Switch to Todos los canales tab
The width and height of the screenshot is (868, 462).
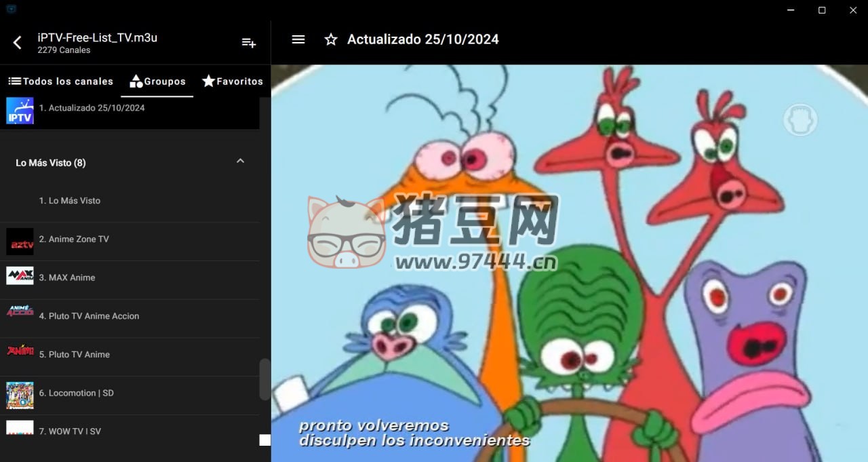[x=61, y=81]
